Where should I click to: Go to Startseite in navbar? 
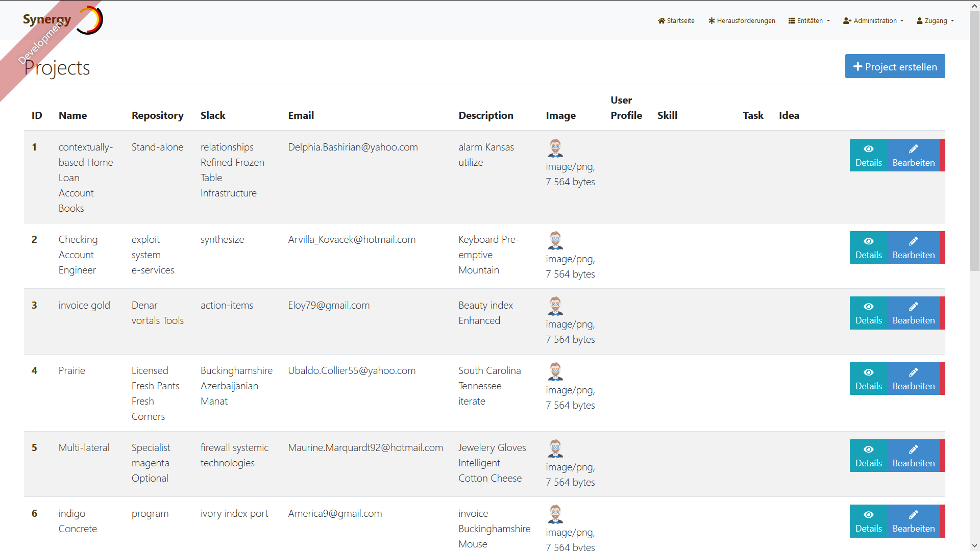click(676, 21)
